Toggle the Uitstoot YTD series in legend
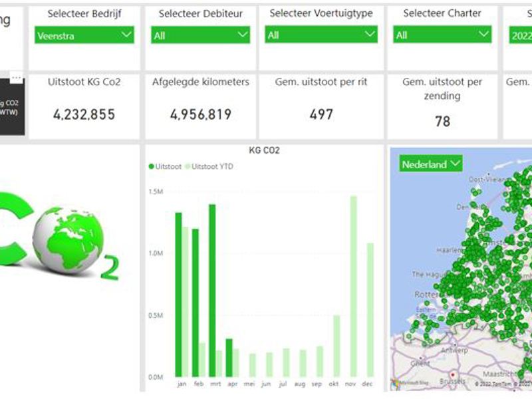 pyautogui.click(x=212, y=166)
